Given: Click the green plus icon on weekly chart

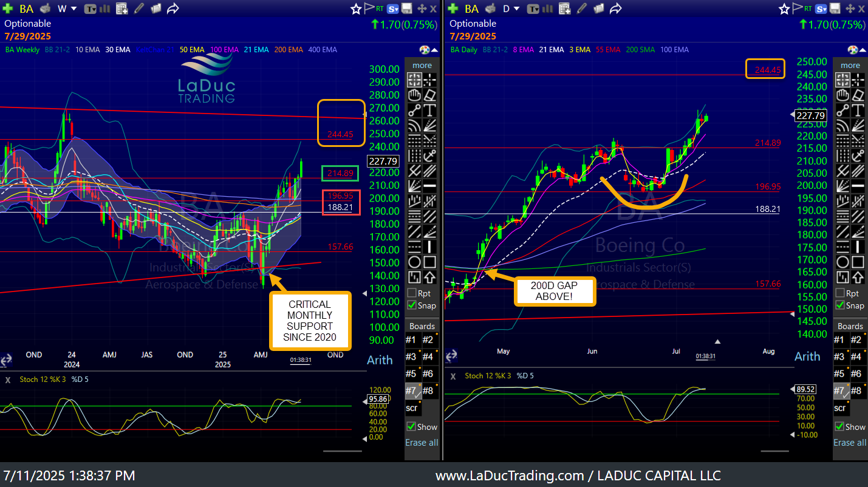Looking at the screenshot, I should [x=8, y=9].
